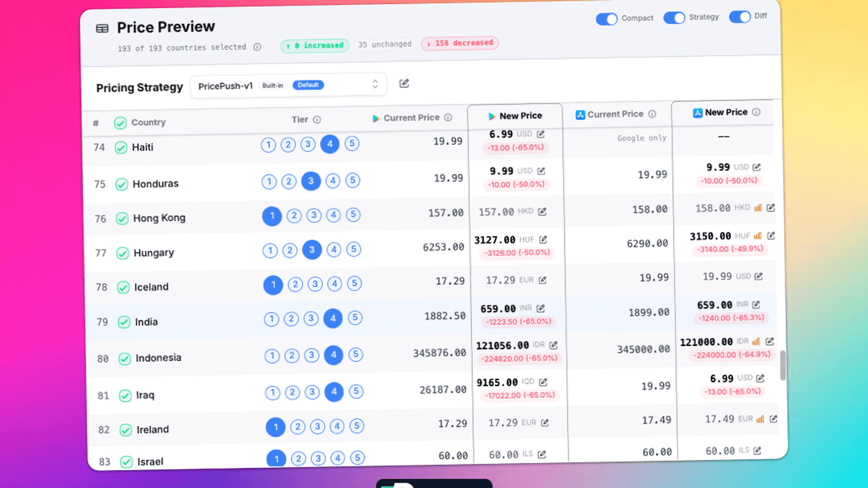Viewport: 868px width, 488px height.
Task: Click bar chart icon beside 121000.00 IDR
Action: point(757,342)
